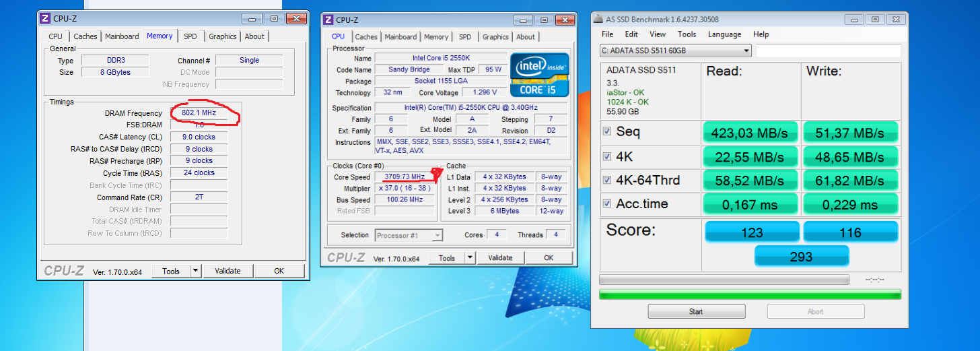The height and width of the screenshot is (351, 980).
Task: Toggle the 4K-64Thrd checkbox
Action: (607, 180)
